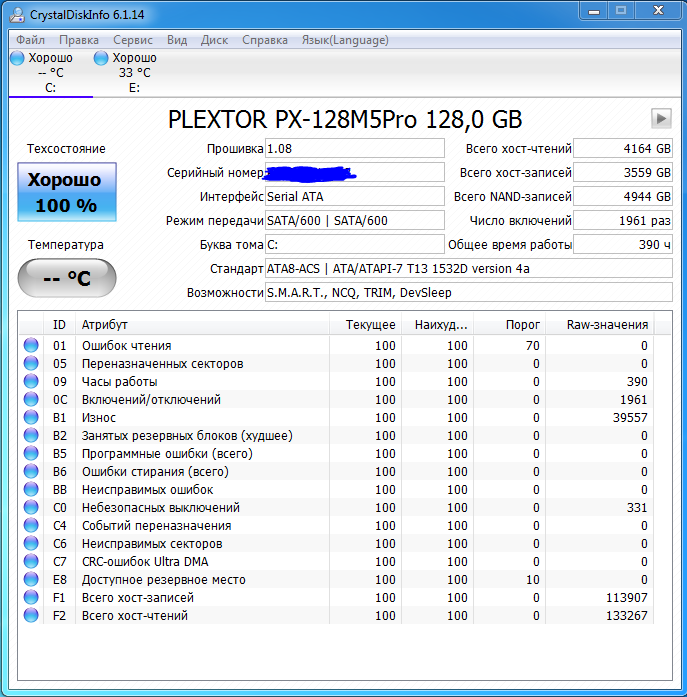The width and height of the screenshot is (687, 697).
Task: Click status orb for C6 Неисправимых секторов
Action: pos(31,543)
